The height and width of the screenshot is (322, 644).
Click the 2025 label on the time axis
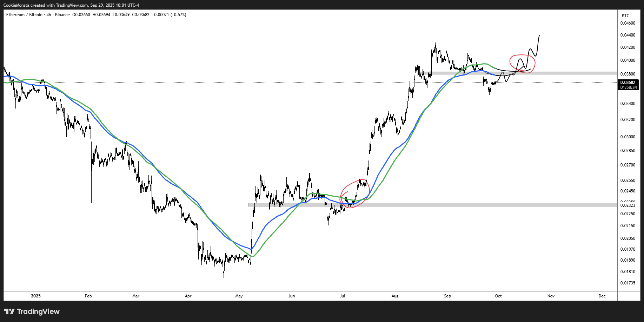pyautogui.click(x=36, y=296)
